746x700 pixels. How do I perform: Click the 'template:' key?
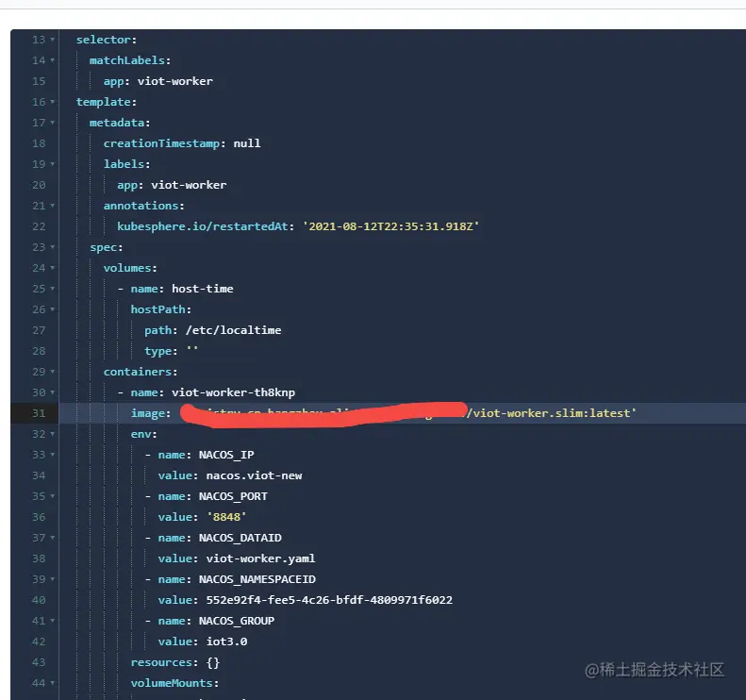(x=107, y=102)
